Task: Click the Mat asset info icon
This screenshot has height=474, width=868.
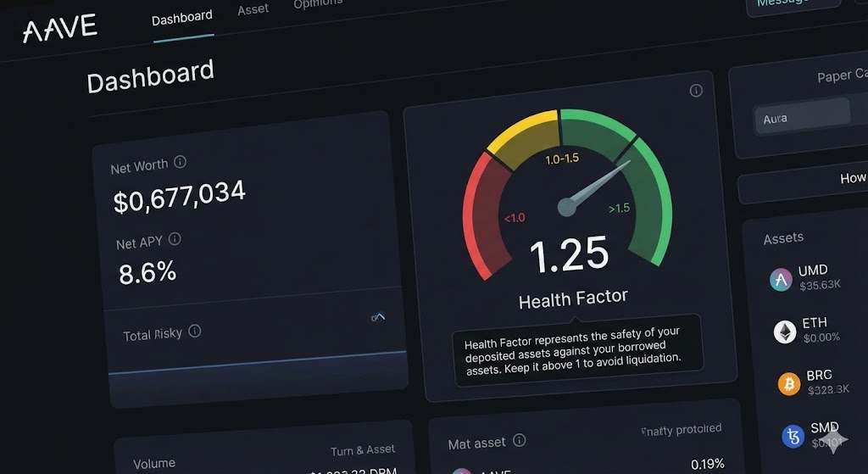Action: coord(520,440)
